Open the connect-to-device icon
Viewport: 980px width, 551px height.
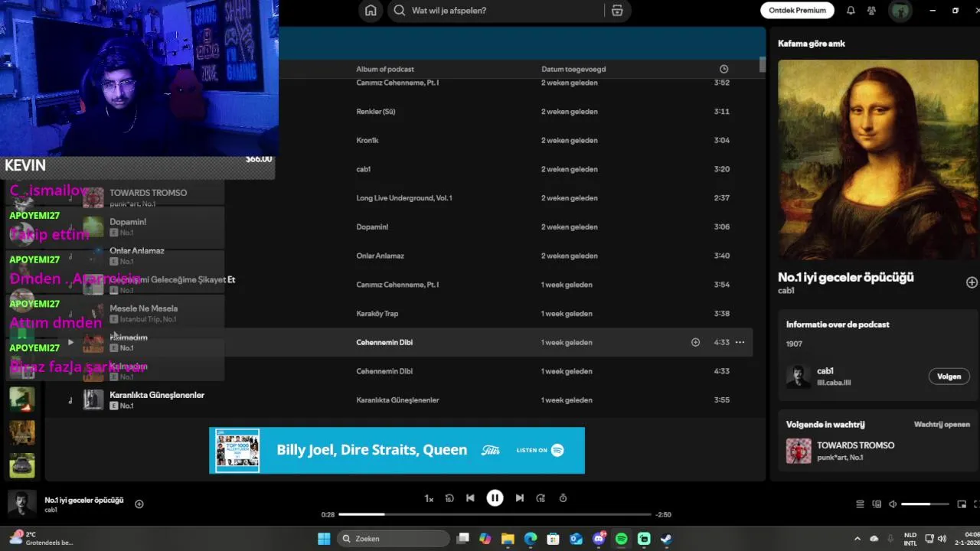click(876, 504)
